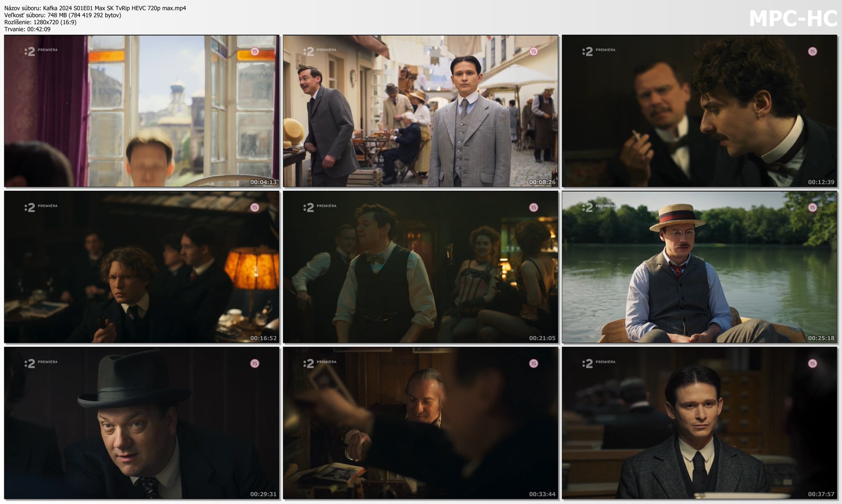
Task: Click the 00:16:52 timestamp label
Action: (x=263, y=338)
